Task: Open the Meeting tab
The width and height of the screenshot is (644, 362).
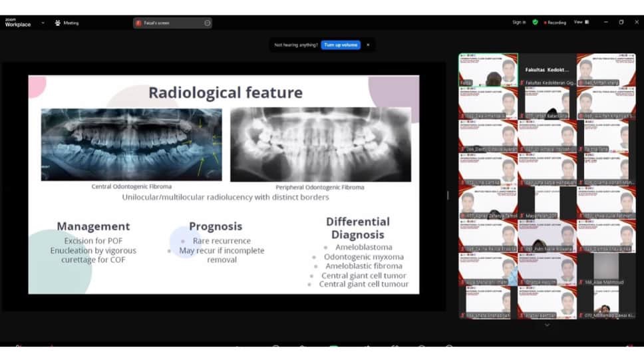Action: [71, 23]
